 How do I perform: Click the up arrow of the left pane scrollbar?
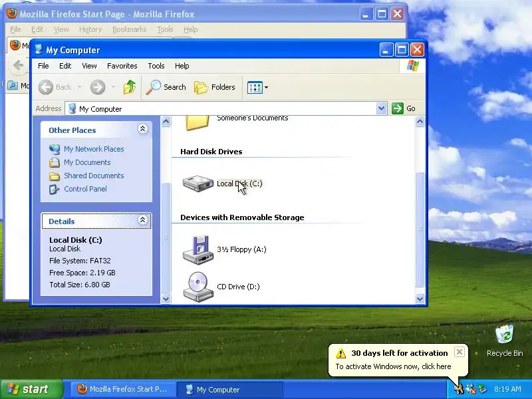pos(166,122)
